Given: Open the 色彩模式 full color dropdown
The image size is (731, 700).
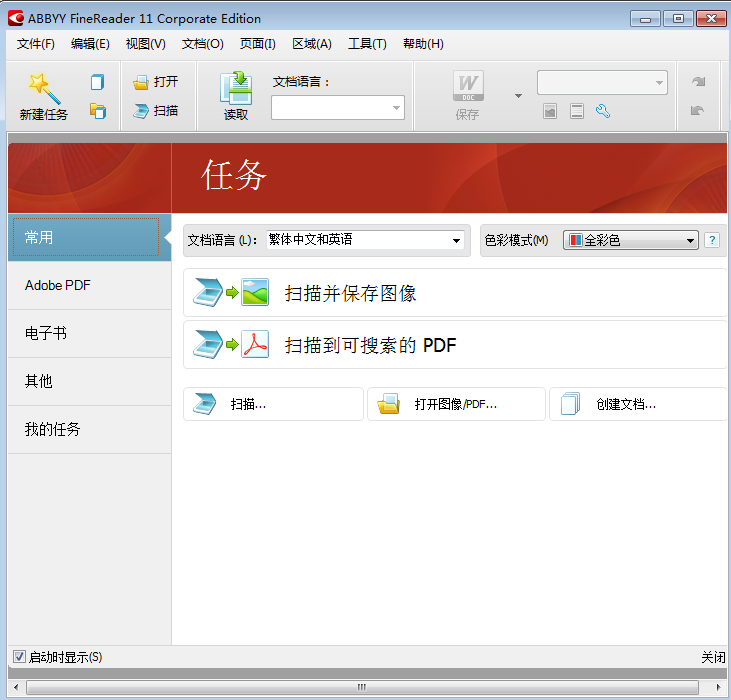Looking at the screenshot, I should pos(690,240).
